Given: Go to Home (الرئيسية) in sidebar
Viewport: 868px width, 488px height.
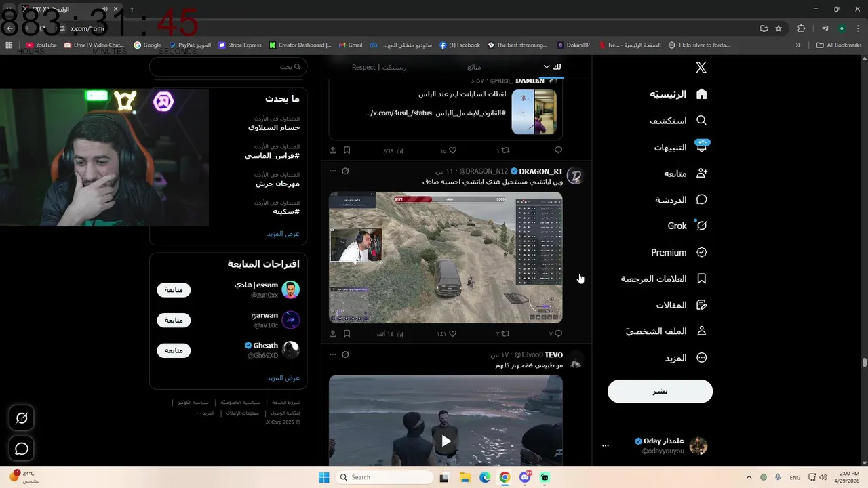Looking at the screenshot, I should click(x=678, y=94).
